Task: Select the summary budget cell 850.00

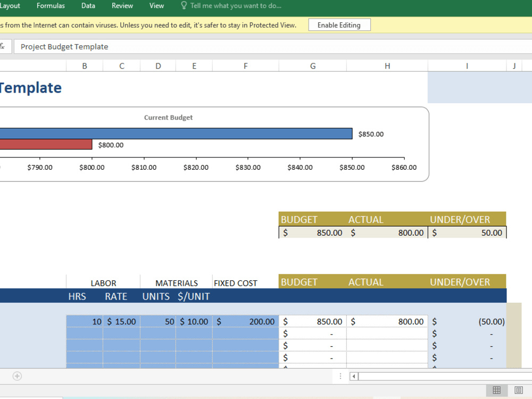Action: (x=313, y=233)
